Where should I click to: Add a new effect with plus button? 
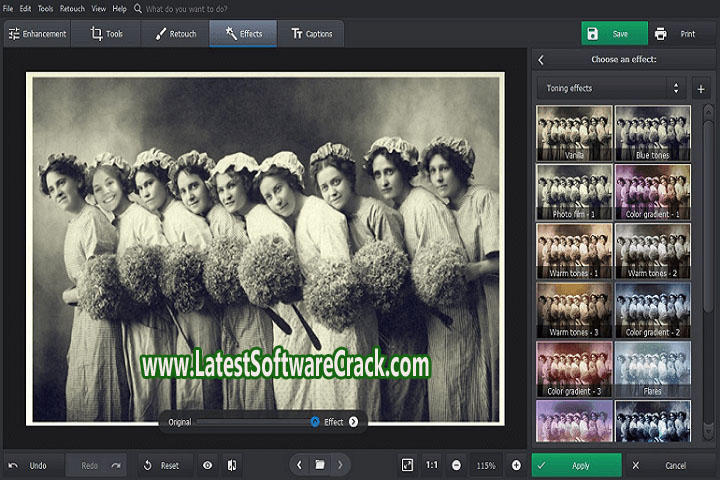[x=700, y=88]
